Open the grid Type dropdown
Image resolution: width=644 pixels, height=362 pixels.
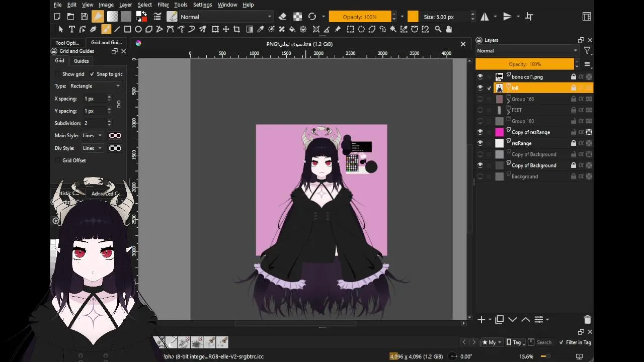tap(95, 86)
